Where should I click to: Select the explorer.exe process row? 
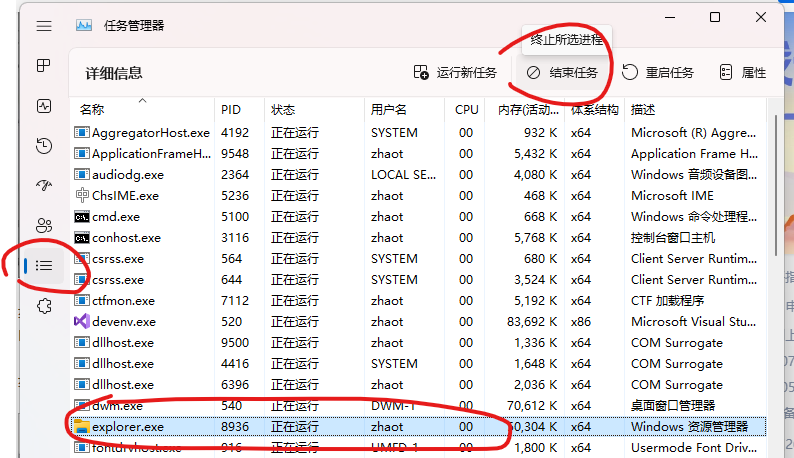418,427
